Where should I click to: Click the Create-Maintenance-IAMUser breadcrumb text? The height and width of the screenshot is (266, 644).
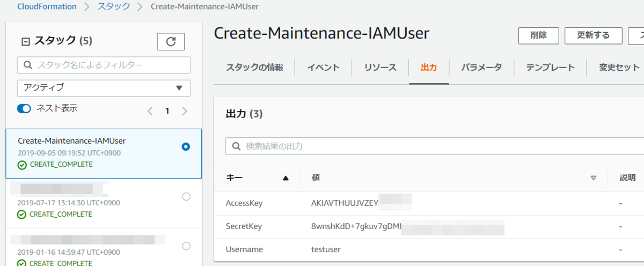[x=205, y=6]
